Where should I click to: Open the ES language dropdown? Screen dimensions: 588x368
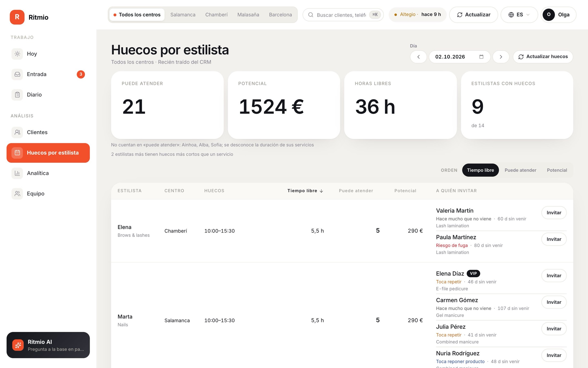pos(519,15)
